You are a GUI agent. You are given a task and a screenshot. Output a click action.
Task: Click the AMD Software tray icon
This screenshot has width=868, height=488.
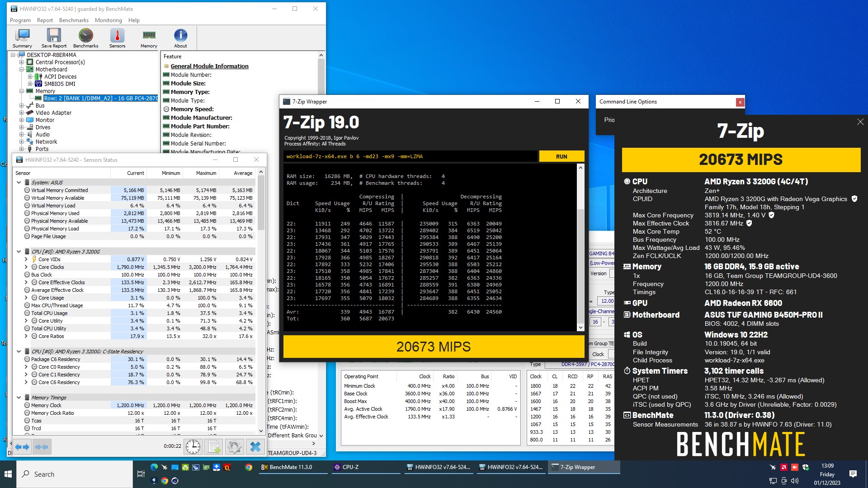pos(784,467)
